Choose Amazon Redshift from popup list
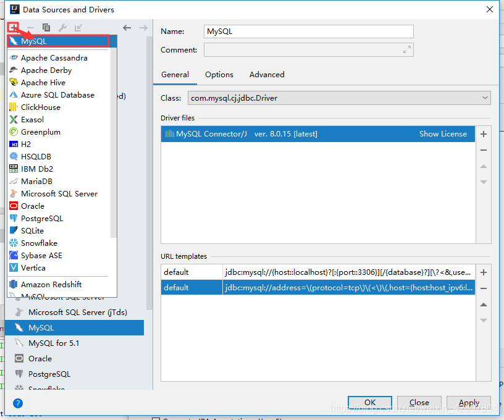Screen dimensions: 504x420 (x=59, y=284)
